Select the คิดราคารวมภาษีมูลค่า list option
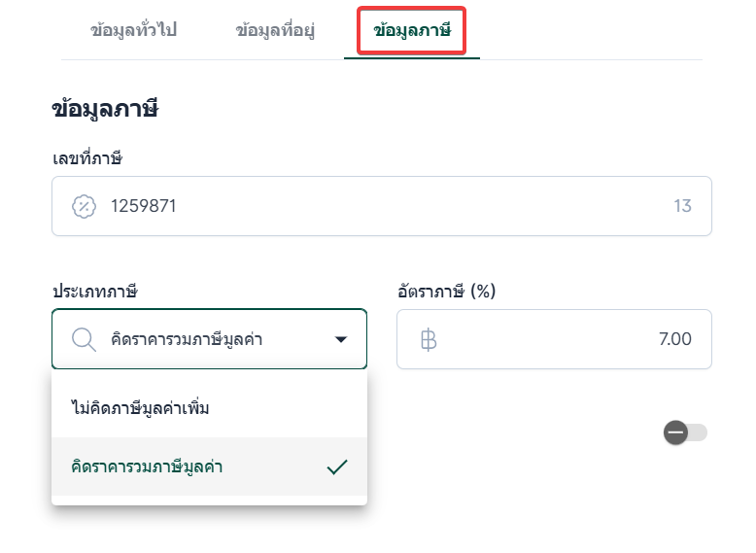The image size is (756, 553). [x=148, y=467]
